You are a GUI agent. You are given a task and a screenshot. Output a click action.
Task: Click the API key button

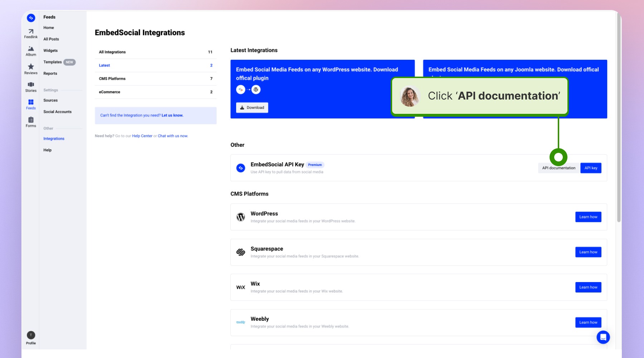(591, 168)
